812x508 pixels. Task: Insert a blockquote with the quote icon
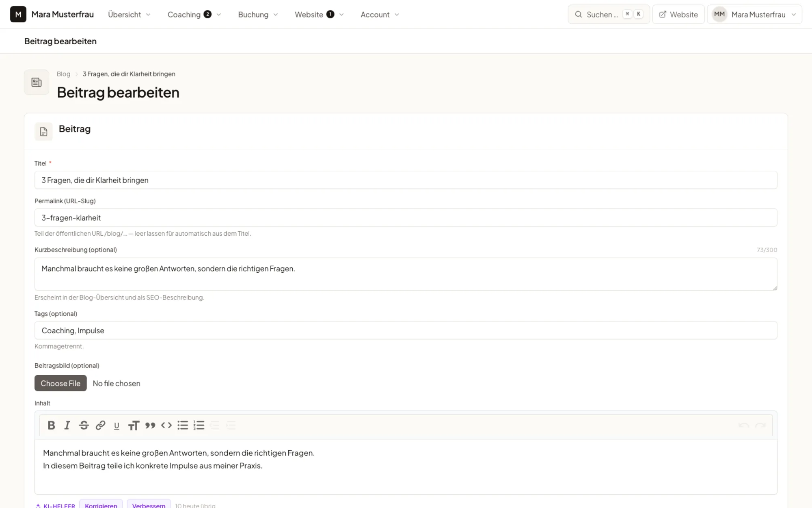click(150, 425)
